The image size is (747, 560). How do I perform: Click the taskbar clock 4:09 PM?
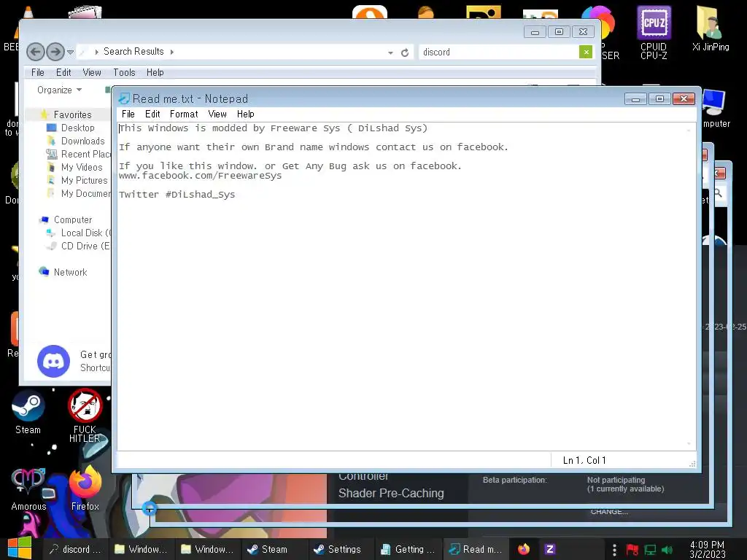pyautogui.click(x=707, y=549)
